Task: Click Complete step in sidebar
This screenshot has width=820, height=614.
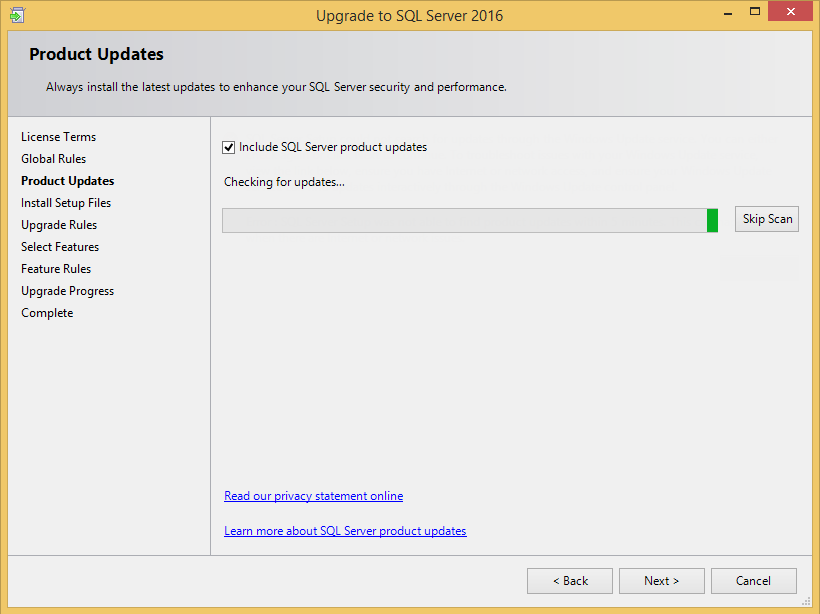Action: pyautogui.click(x=47, y=313)
